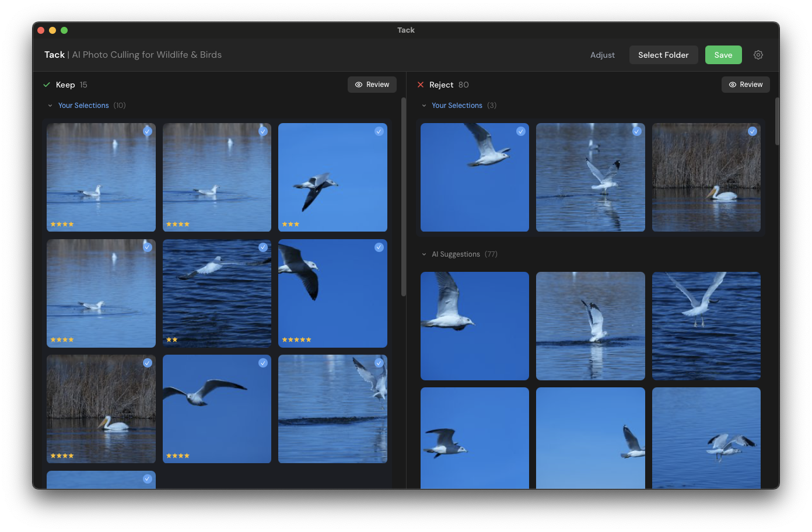
Task: Collapse Your Selections in the Reject column
Action: pos(423,105)
